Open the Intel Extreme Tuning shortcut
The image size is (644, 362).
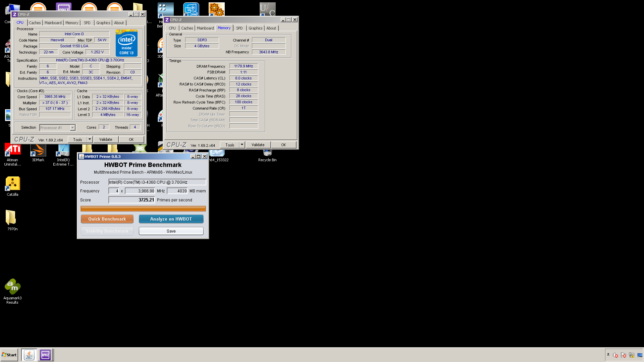point(63,155)
